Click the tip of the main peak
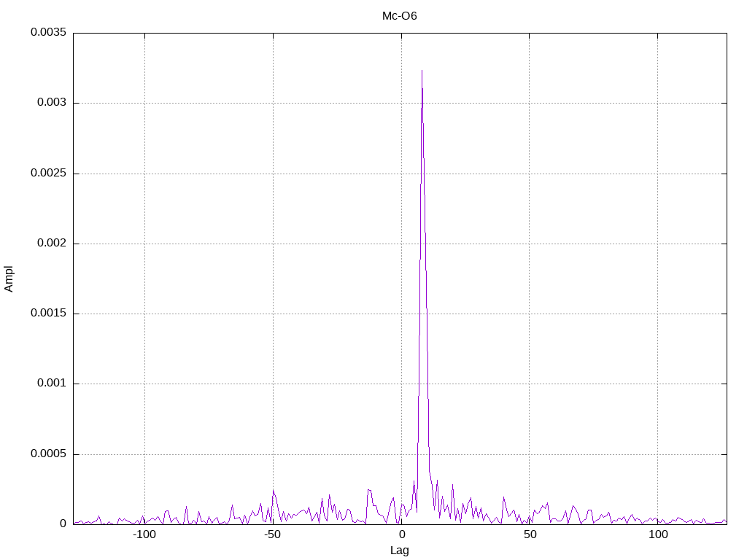The image size is (747, 560). tap(422, 71)
